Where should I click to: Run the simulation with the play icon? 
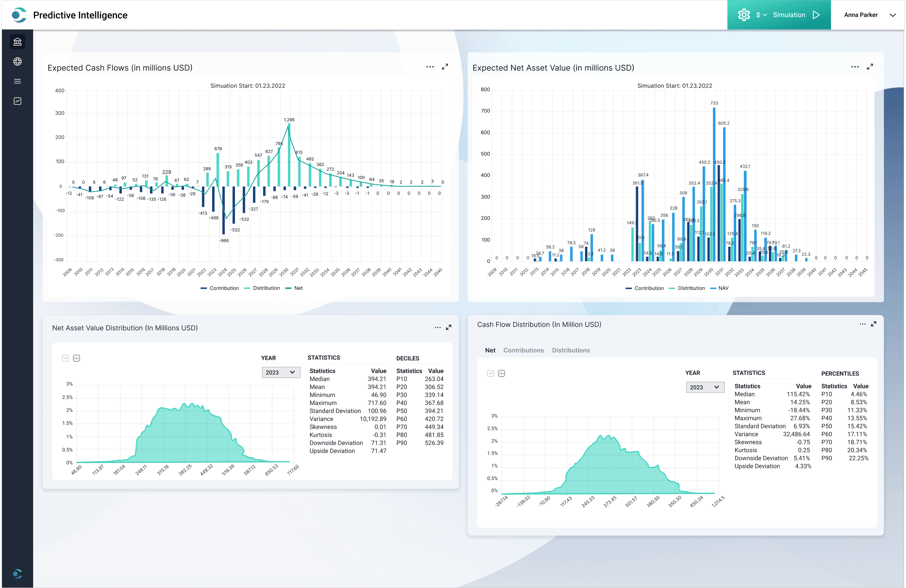pyautogui.click(x=816, y=15)
